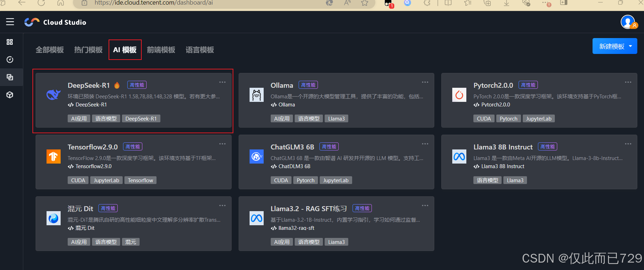
Task: Switch to 热门模板 tab
Action: pyautogui.click(x=88, y=50)
